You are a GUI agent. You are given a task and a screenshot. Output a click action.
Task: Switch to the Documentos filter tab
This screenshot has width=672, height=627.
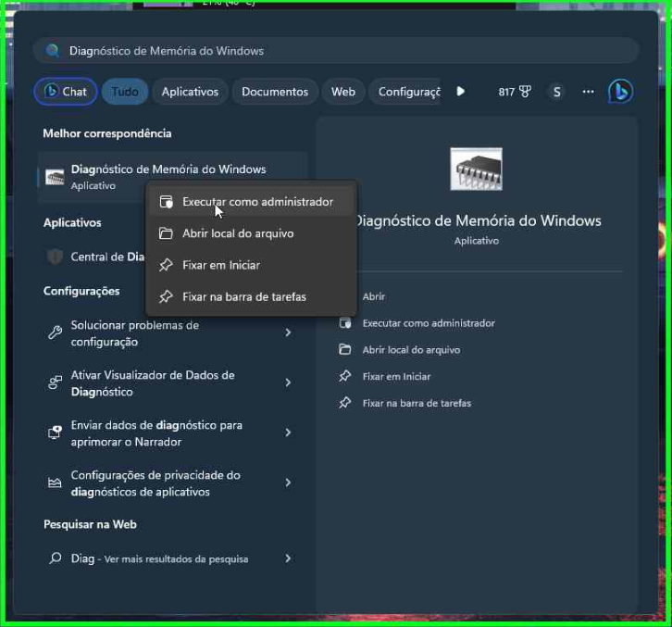(x=275, y=92)
